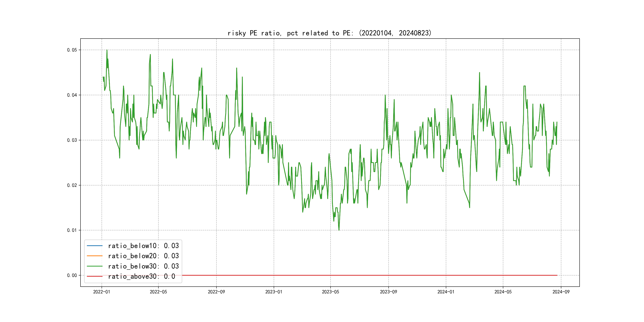Click the orange ratio_below20 legend line
This screenshot has width=644, height=322.
tap(94, 256)
